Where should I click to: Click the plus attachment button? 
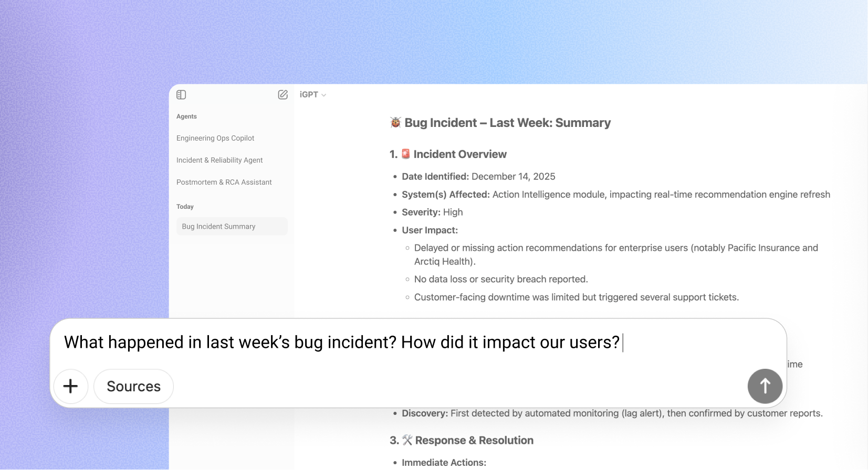[x=70, y=387]
